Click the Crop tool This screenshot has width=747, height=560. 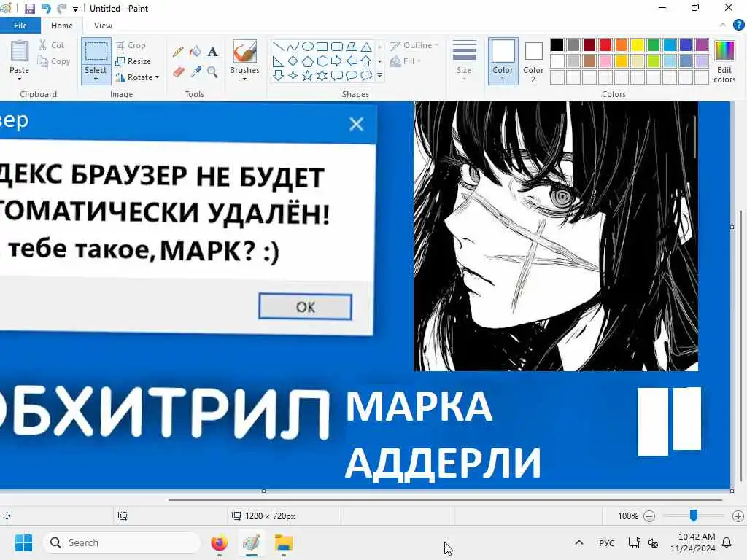pyautogui.click(x=131, y=45)
